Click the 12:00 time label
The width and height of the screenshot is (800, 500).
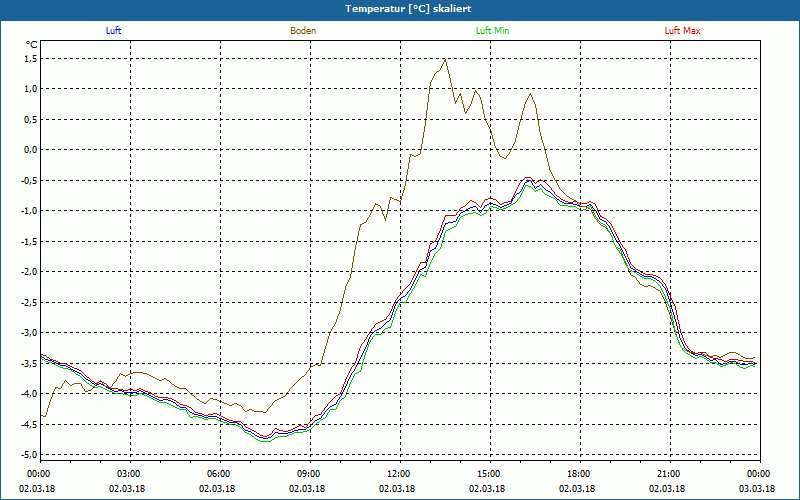[397, 474]
